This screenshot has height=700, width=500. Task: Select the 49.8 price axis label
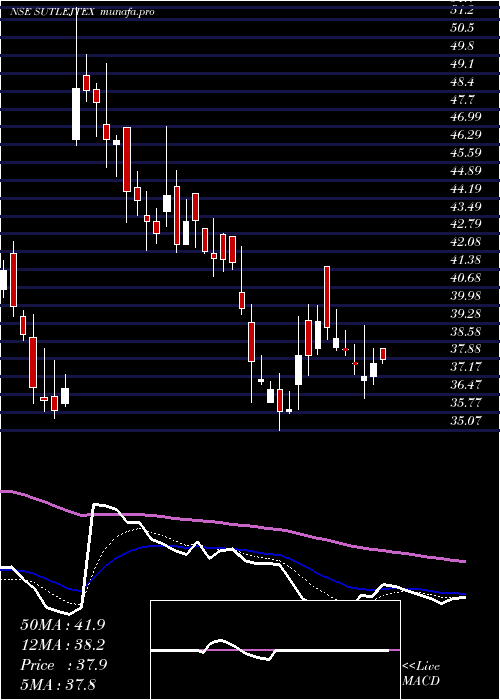click(x=463, y=46)
